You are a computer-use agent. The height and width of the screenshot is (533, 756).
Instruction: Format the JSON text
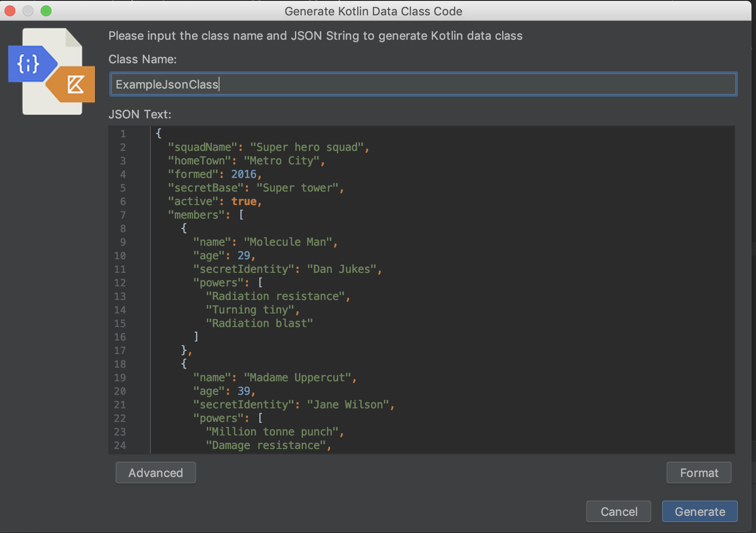pyautogui.click(x=699, y=472)
